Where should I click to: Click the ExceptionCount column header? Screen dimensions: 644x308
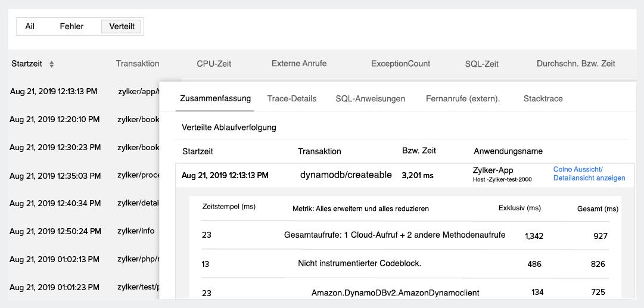pyautogui.click(x=400, y=63)
